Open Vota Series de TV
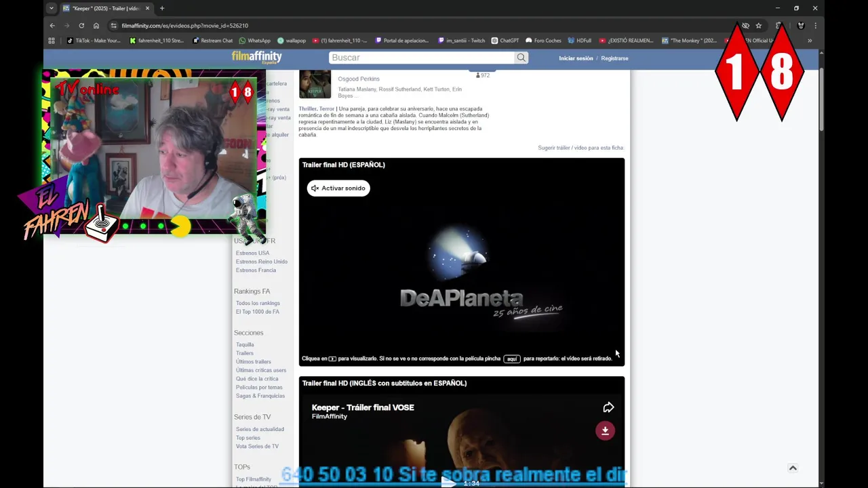The height and width of the screenshot is (488, 868). pyautogui.click(x=257, y=446)
